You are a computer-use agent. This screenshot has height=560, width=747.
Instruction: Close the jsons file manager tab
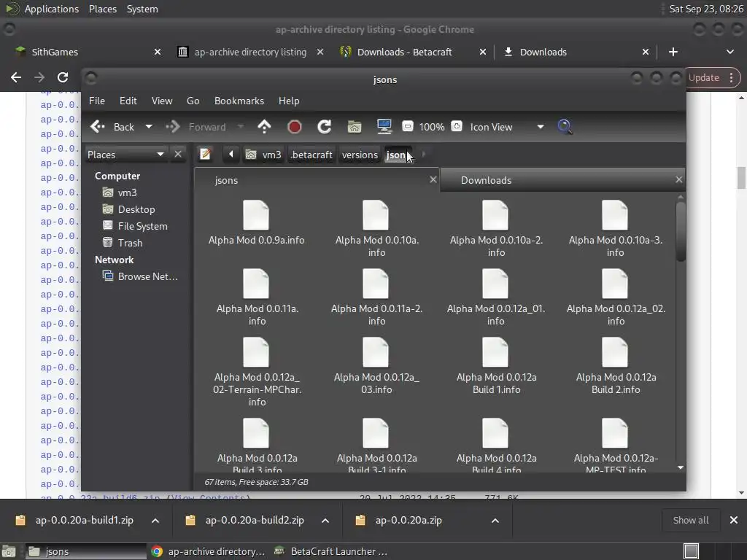coord(433,179)
